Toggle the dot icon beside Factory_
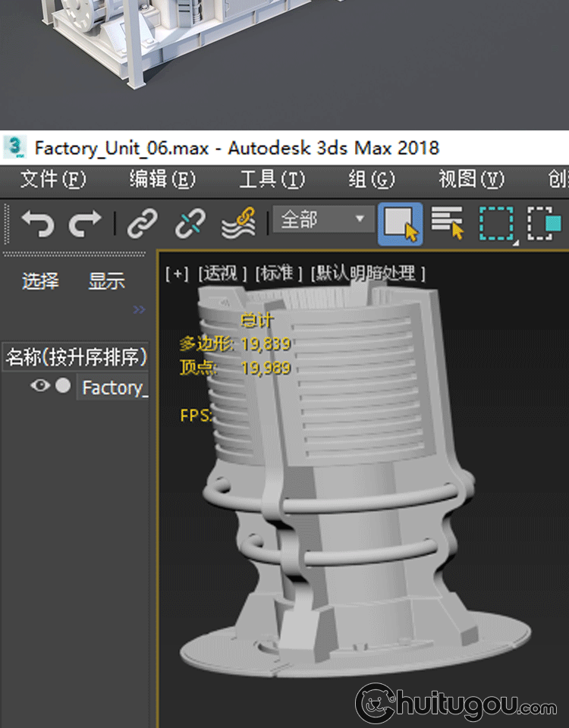The image size is (569, 728). tap(63, 386)
